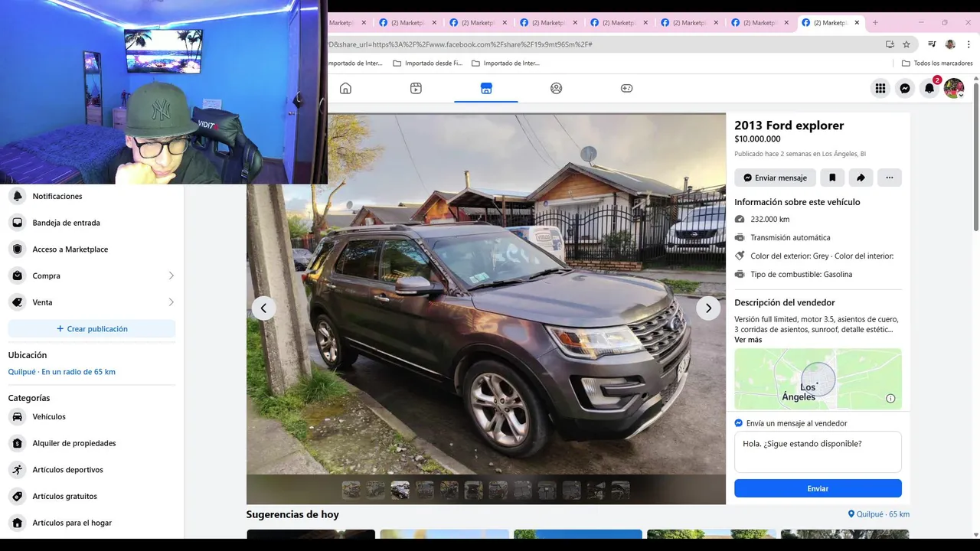Switch to the sixth Marketplace browser tab
The width and height of the screenshot is (980, 551).
688,23
